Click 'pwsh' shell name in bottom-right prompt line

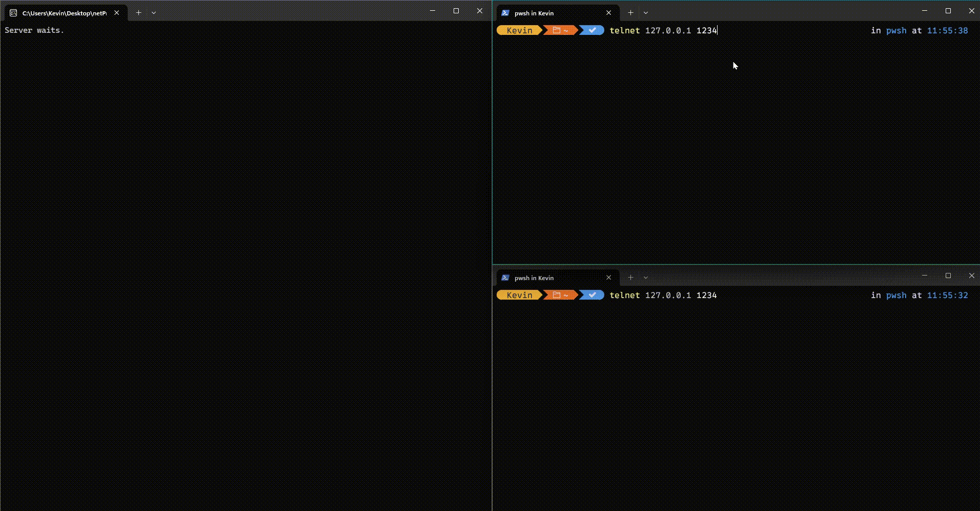pyautogui.click(x=896, y=295)
